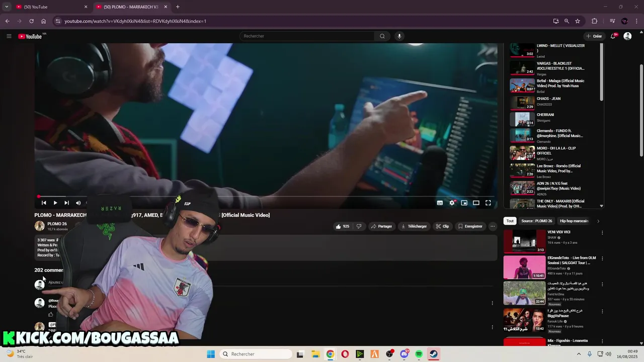Open Discord from the taskbar
This screenshot has width=644, height=362.
(x=405, y=354)
